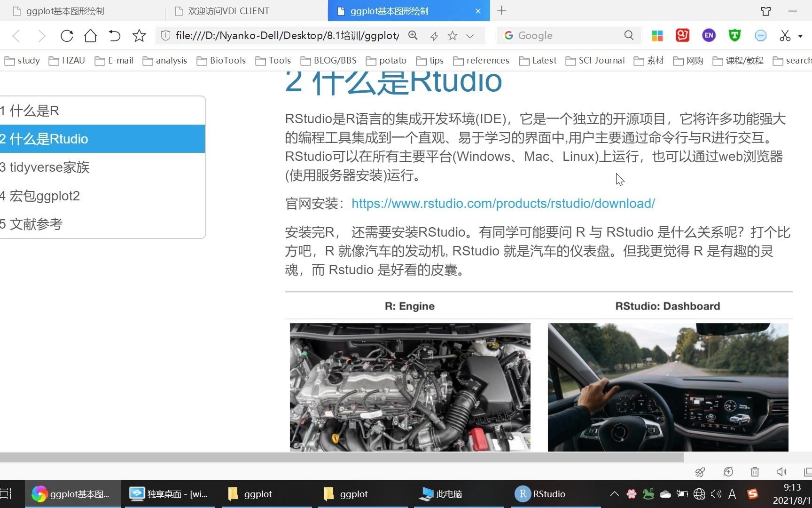Open the SCI Journal bookmarks folder

[595, 61]
